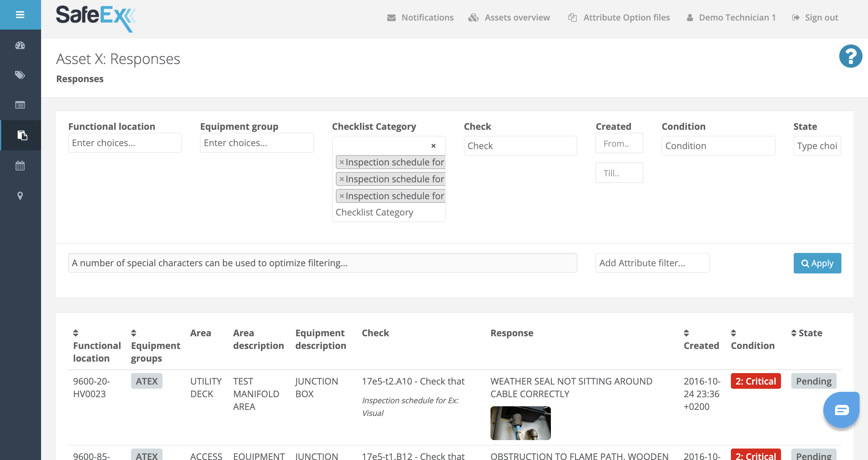Image resolution: width=868 pixels, height=460 pixels.
Task: Clear all Checklist Category selections
Action: [x=433, y=146]
